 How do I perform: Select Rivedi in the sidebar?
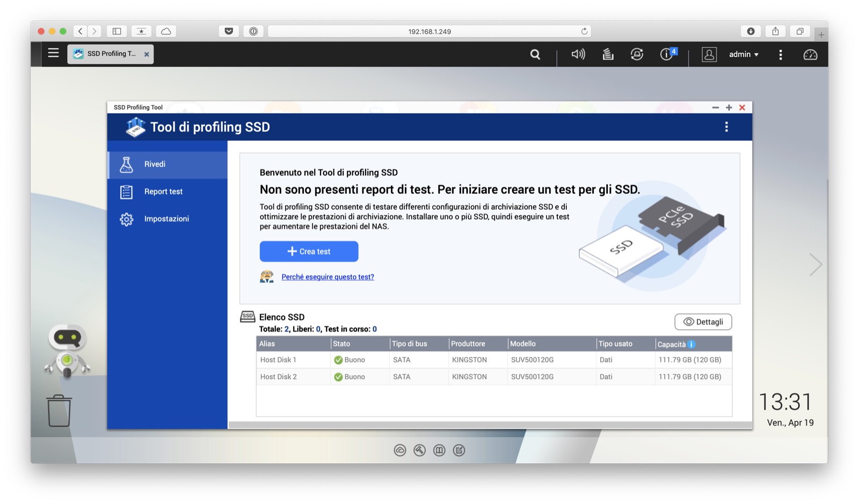tap(168, 164)
